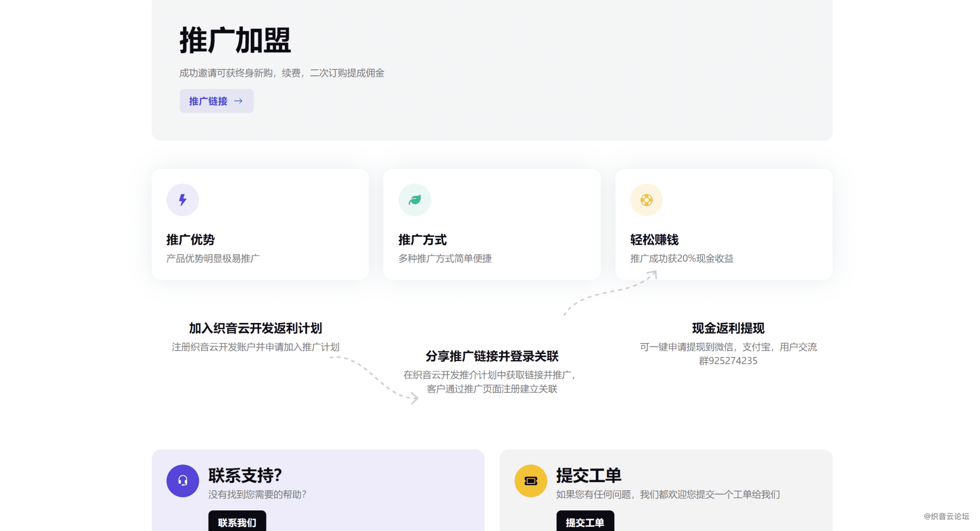This screenshot has width=980, height=531.
Task: Click the 加入织音云开发返利计划 heading
Action: (255, 328)
